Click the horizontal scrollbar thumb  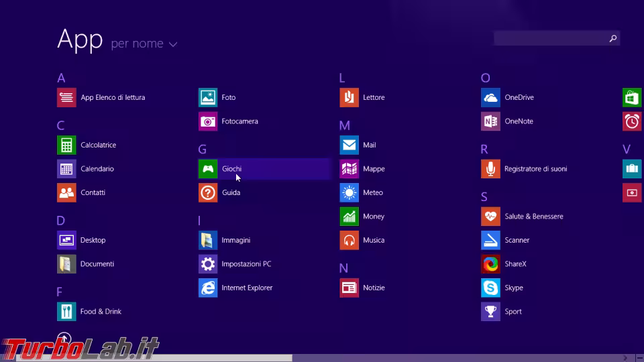pos(154,358)
